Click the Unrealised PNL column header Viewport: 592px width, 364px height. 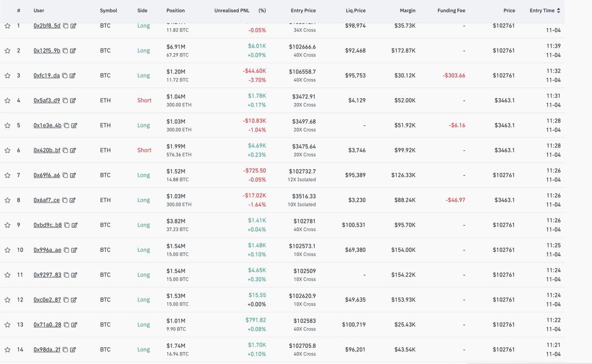click(x=232, y=10)
